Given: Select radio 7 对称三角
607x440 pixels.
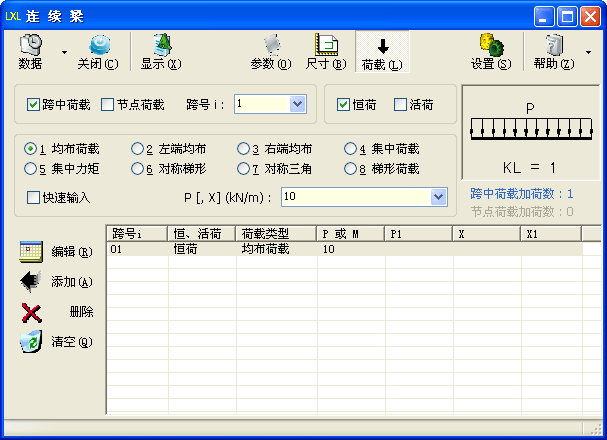Looking at the screenshot, I should coord(243,169).
